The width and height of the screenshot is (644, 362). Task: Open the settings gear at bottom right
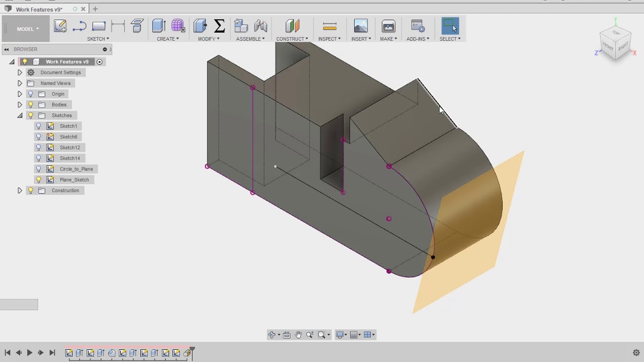[x=636, y=352]
